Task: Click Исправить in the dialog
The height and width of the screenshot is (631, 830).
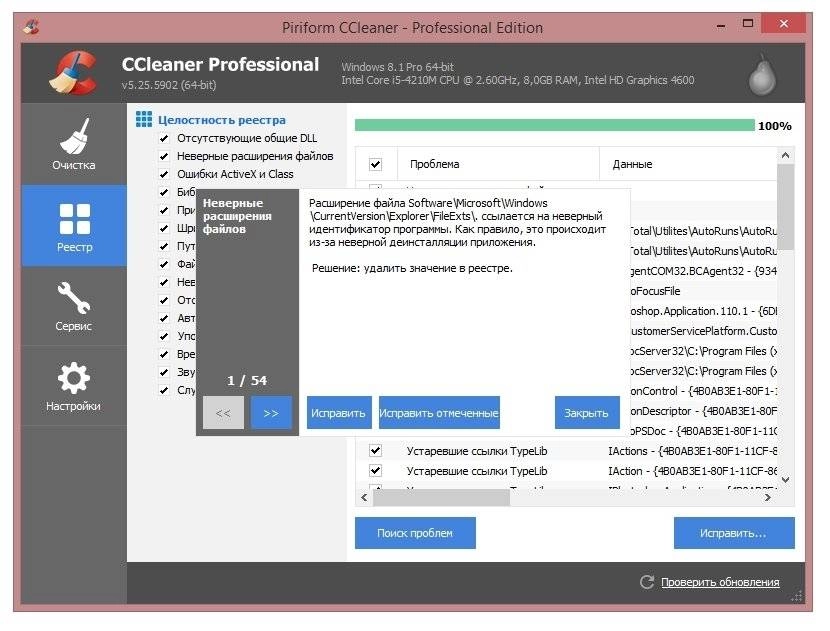Action: (339, 413)
